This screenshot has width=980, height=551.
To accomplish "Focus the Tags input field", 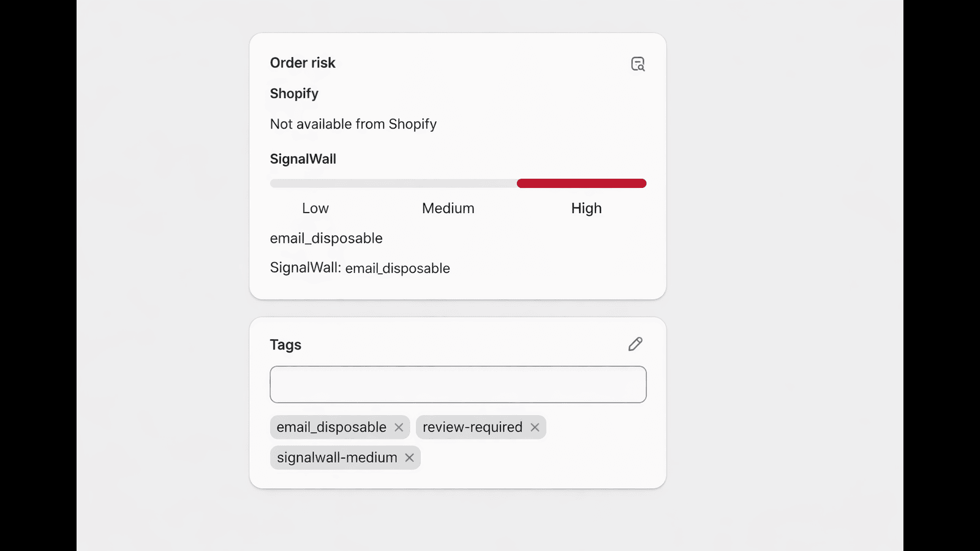I will [x=458, y=384].
